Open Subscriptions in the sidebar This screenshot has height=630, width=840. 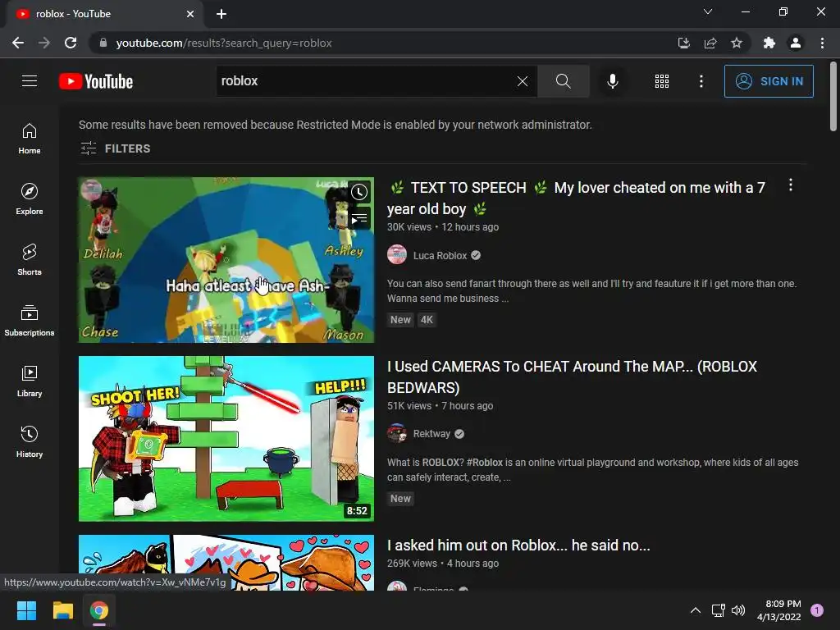coord(30,320)
